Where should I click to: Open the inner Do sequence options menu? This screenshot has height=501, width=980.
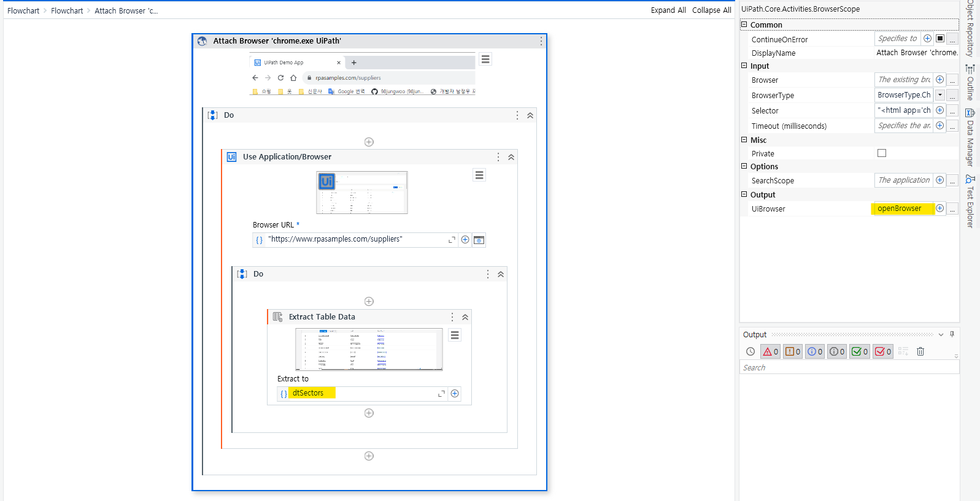pos(488,274)
